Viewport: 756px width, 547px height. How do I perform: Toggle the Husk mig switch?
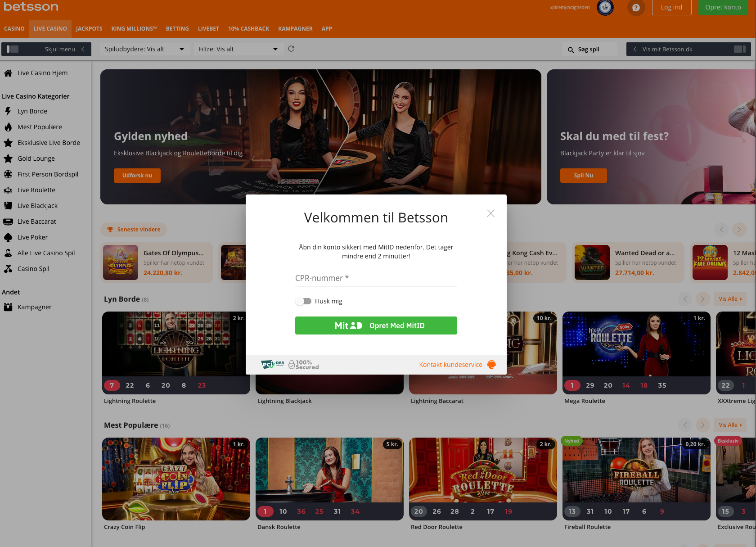tap(304, 301)
